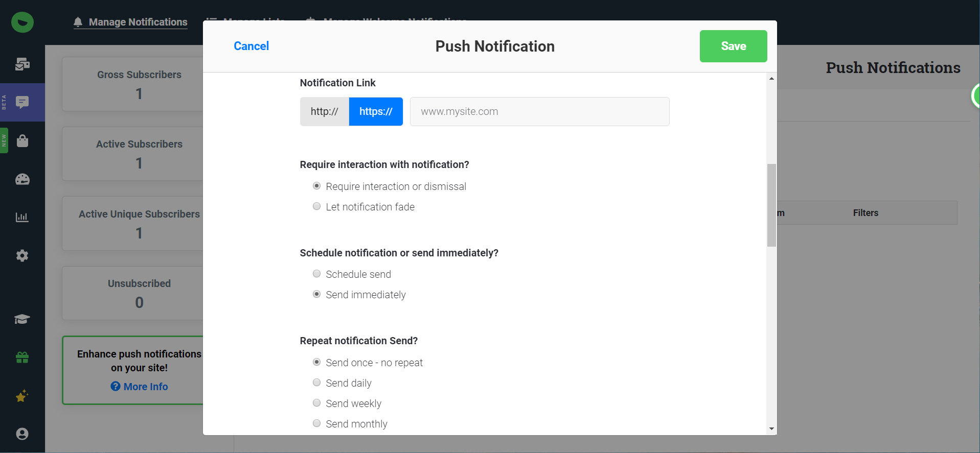The width and height of the screenshot is (980, 453).
Task: Open the green gift box icon
Action: tap(22, 357)
